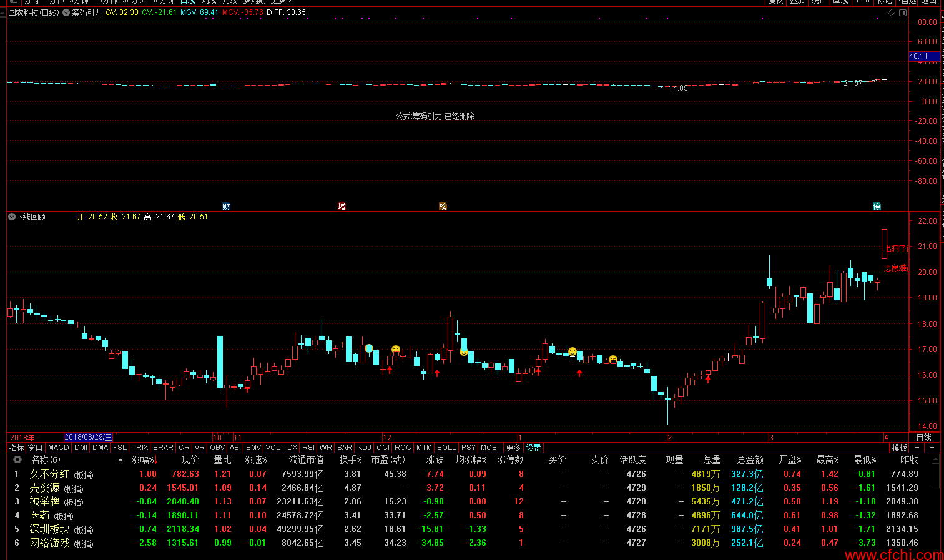Select the SAR indicator tab
This screenshot has width=944, height=560.
coord(345,448)
